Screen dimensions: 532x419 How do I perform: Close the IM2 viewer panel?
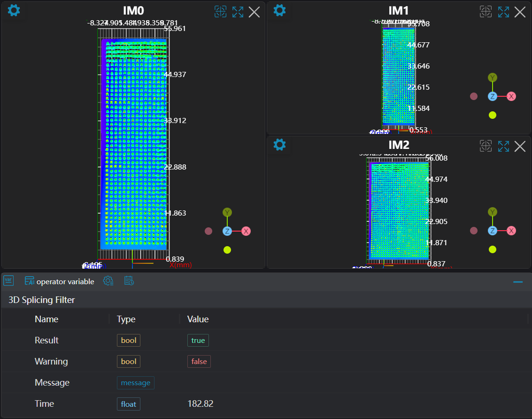point(520,146)
